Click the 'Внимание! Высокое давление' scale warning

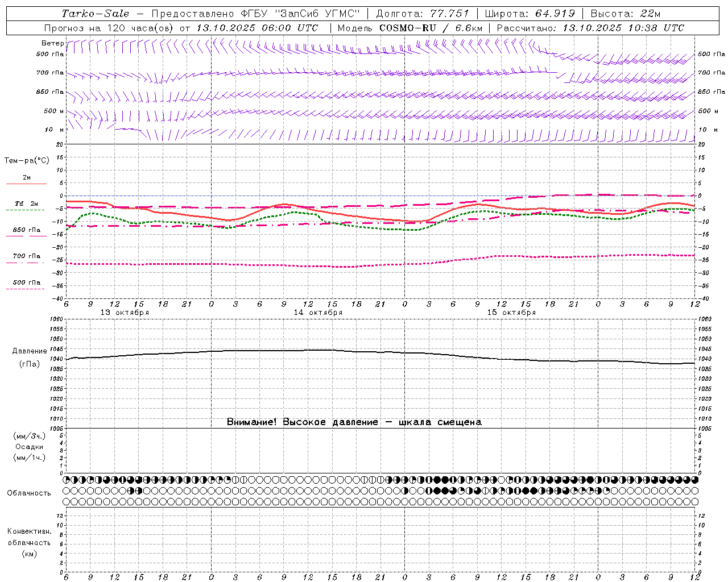pos(354,422)
